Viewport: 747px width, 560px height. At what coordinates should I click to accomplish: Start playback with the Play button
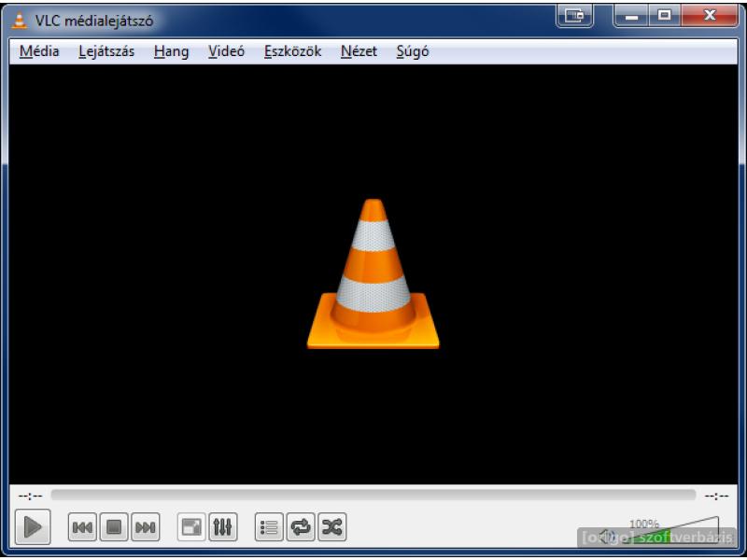(33, 526)
